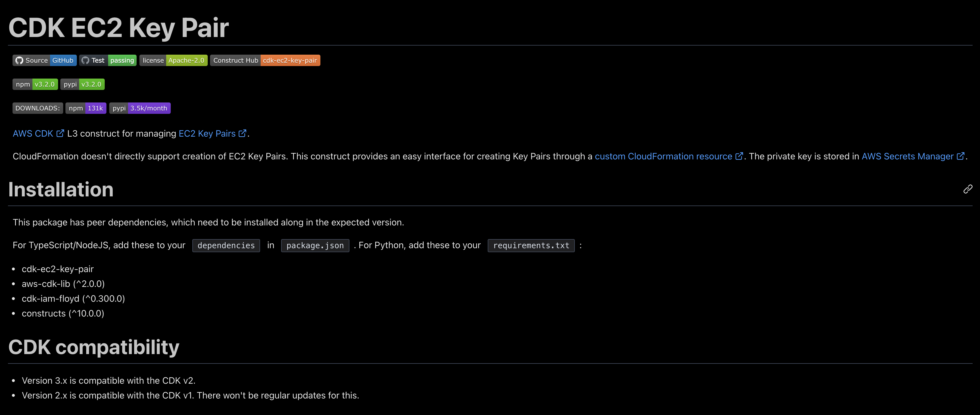Open the external link icon beside AWS Secrets Manager
Screen dimensions: 980x415
pyautogui.click(x=961, y=156)
